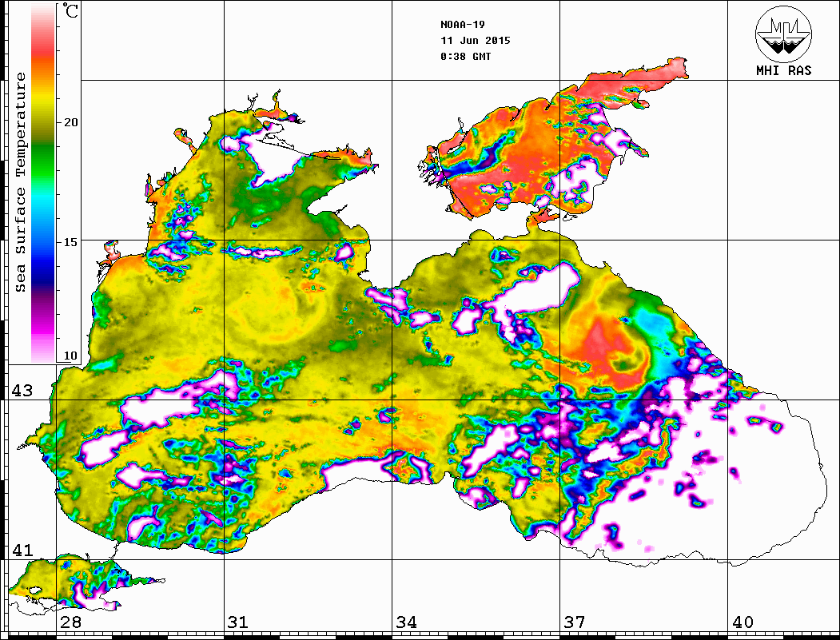Click the '10' tick on color scale
The image size is (840, 640).
pos(70,356)
